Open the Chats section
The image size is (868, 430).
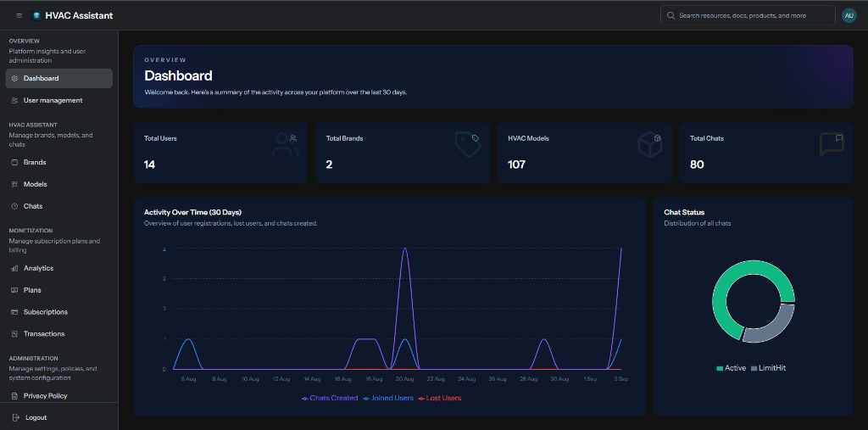coord(58,206)
